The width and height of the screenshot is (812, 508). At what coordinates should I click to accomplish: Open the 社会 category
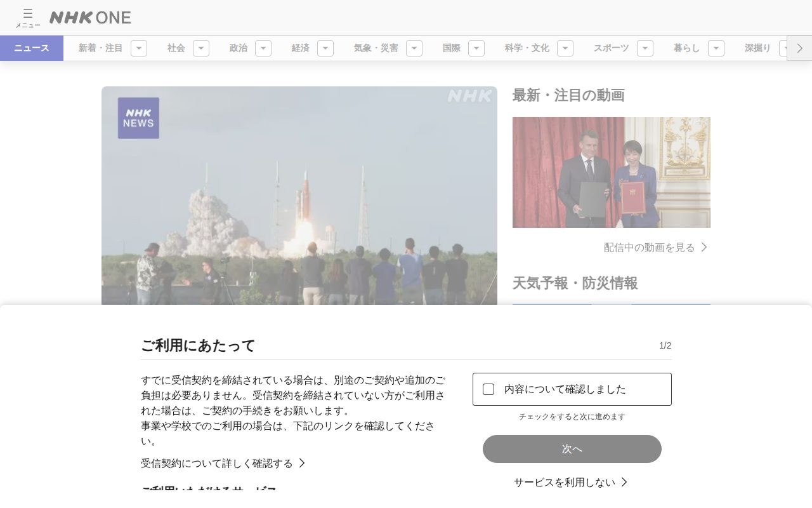[x=176, y=48]
